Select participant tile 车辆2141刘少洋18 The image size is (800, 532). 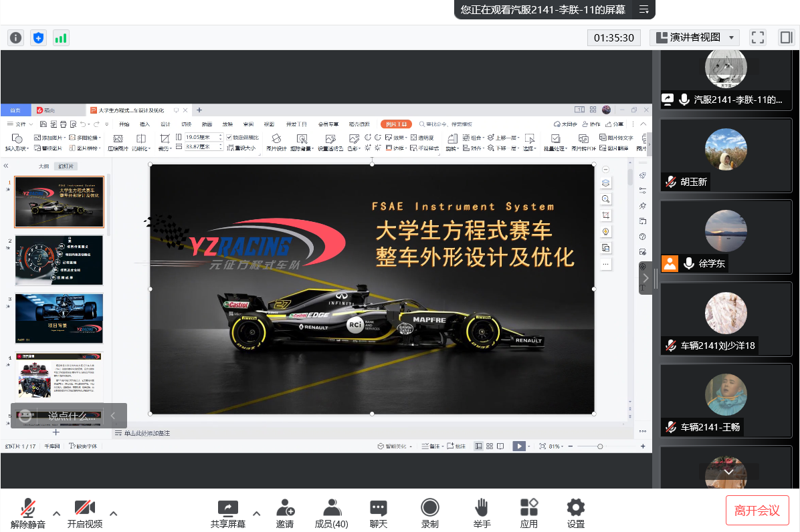point(726,319)
